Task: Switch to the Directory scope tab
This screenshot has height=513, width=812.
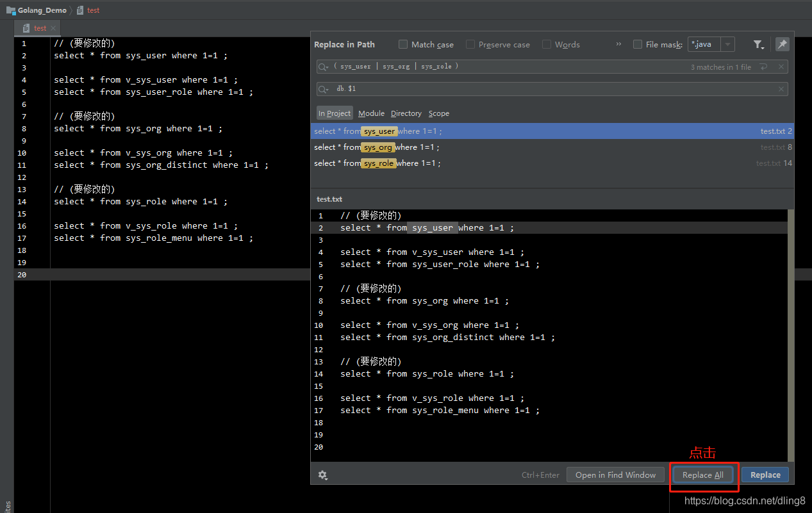Action: pyautogui.click(x=406, y=113)
